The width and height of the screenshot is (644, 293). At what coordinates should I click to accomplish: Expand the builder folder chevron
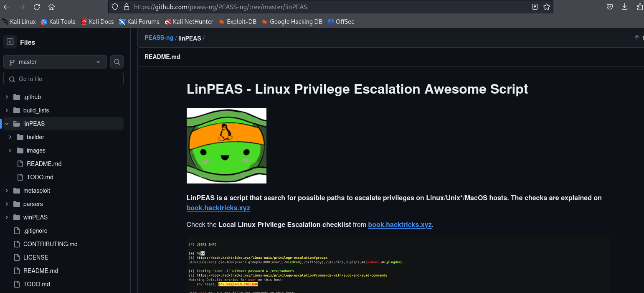10,137
